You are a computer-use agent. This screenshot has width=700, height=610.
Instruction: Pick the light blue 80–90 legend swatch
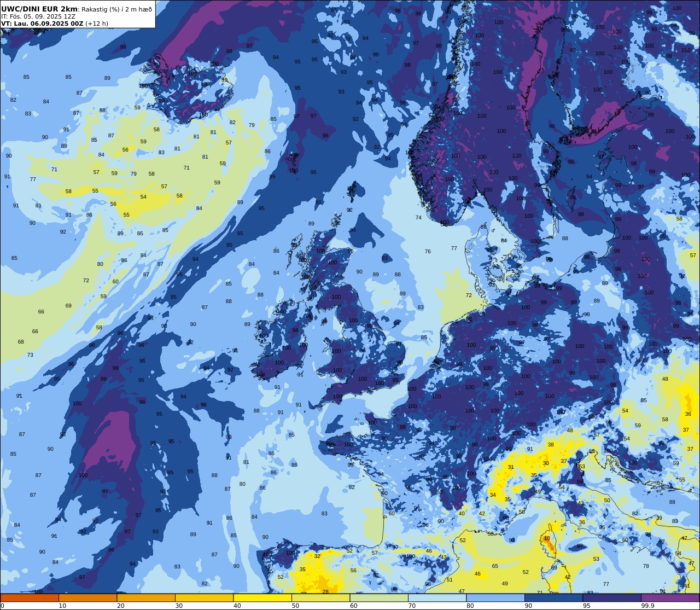pyautogui.click(x=495, y=598)
